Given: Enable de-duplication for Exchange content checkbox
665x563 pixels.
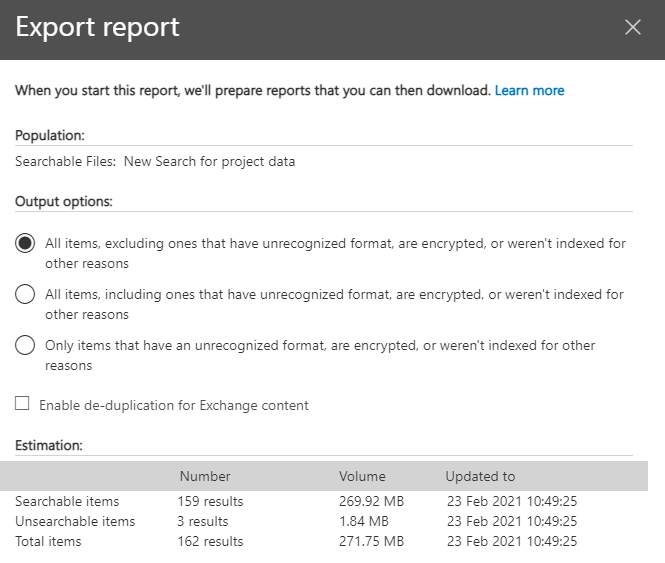Looking at the screenshot, I should click(x=22, y=405).
